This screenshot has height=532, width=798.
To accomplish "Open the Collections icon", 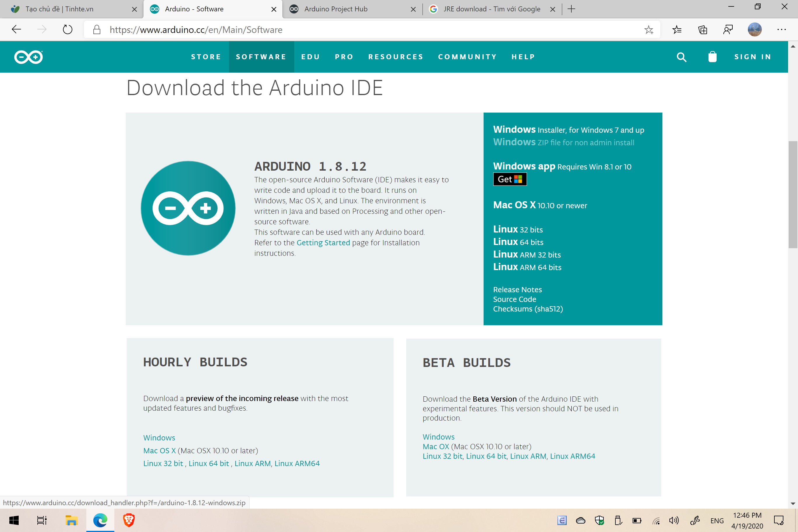I will click(x=703, y=30).
